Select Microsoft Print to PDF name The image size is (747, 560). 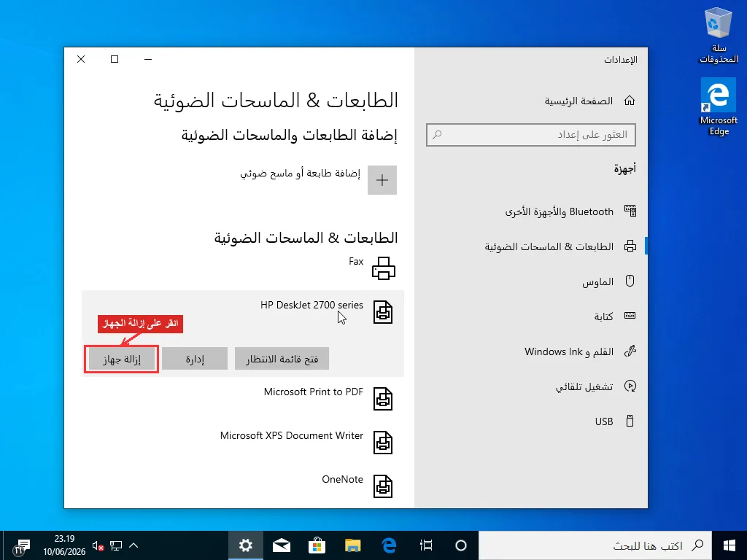pos(314,392)
